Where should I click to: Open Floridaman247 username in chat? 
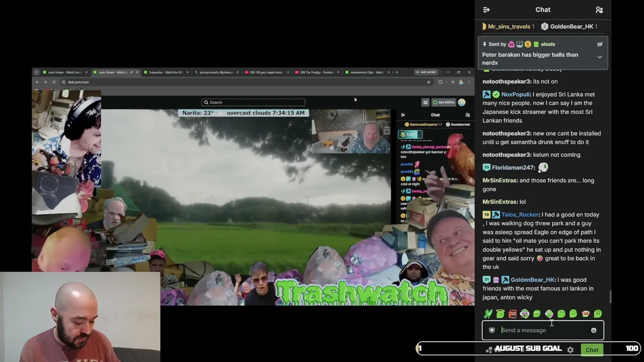(x=513, y=167)
